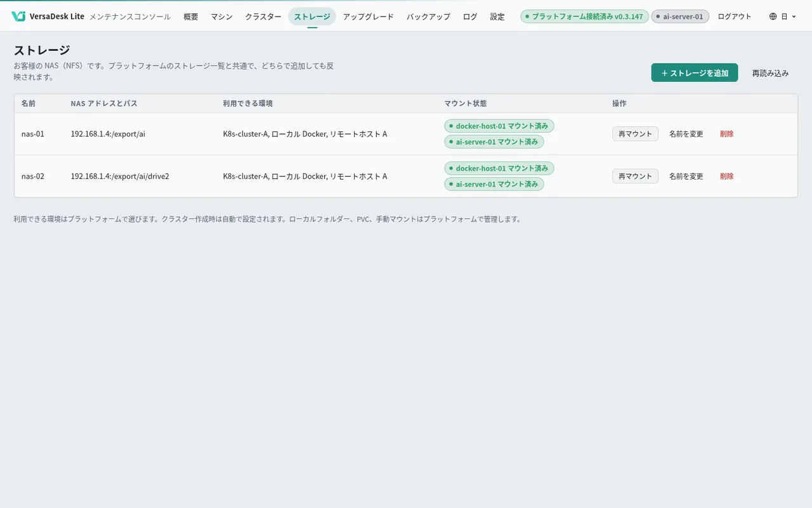Image resolution: width=812 pixels, height=508 pixels.
Task: Remount nas-01 with 再マウント
Action: (635, 134)
